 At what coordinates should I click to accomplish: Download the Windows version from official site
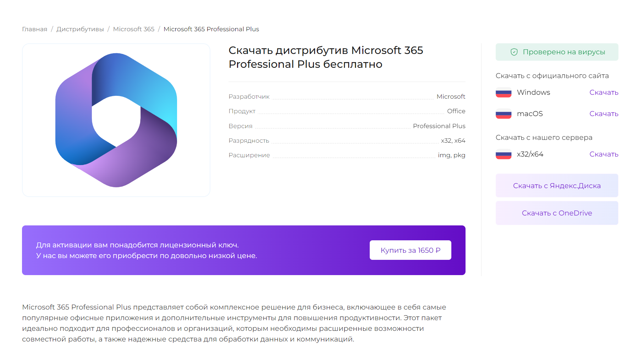pyautogui.click(x=604, y=92)
